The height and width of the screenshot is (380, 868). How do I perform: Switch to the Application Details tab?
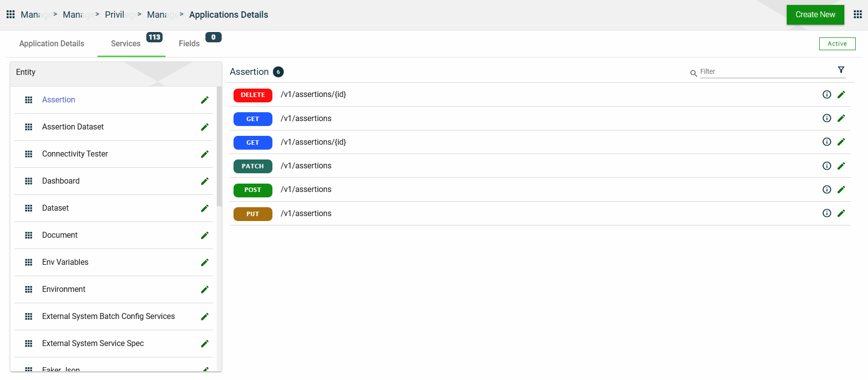point(52,44)
